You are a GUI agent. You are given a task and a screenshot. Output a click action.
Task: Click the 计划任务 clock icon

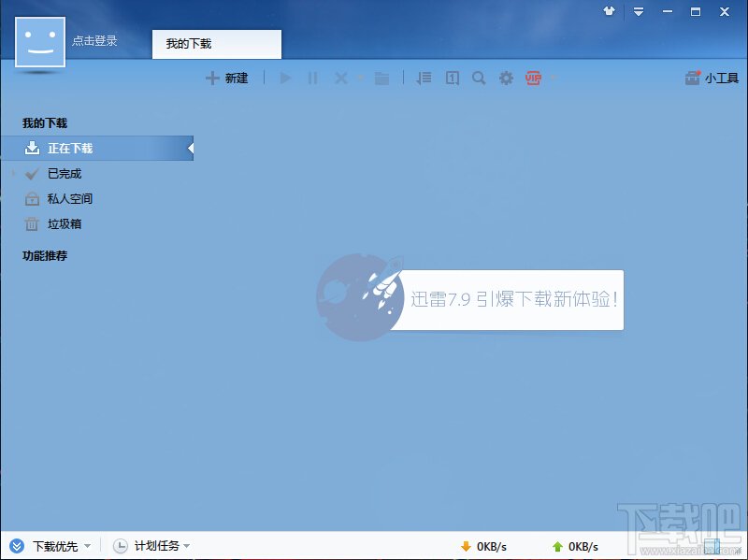[121, 546]
